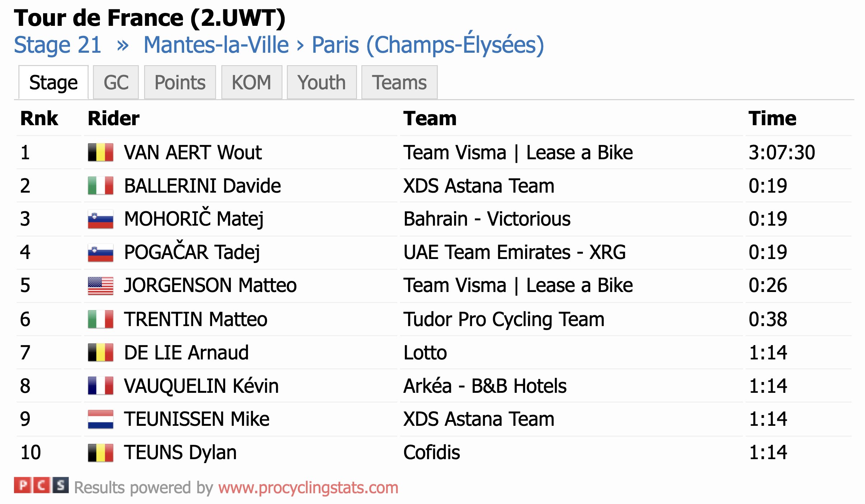Click the Mantes-la-Ville › Paris route link
The width and height of the screenshot is (865, 504).
click(343, 44)
